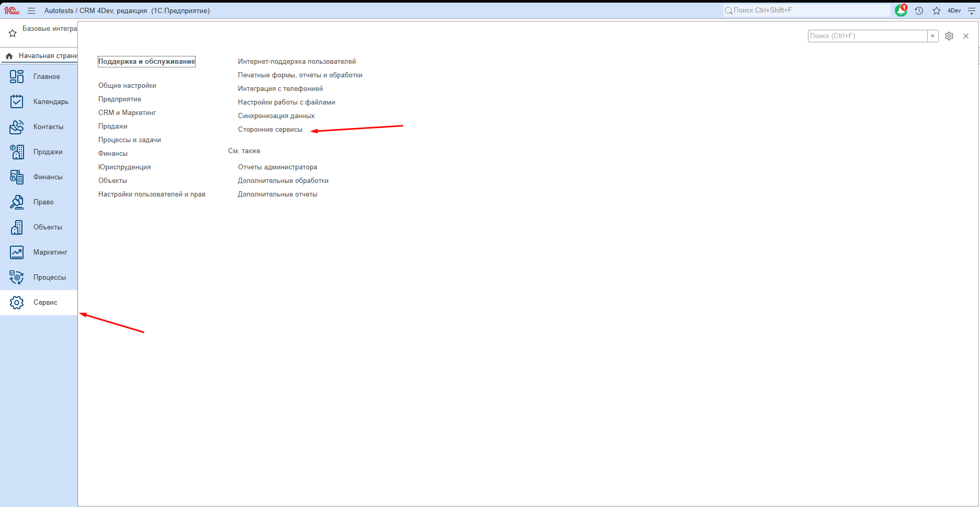Open Сторонние сервисы link

pyautogui.click(x=270, y=130)
